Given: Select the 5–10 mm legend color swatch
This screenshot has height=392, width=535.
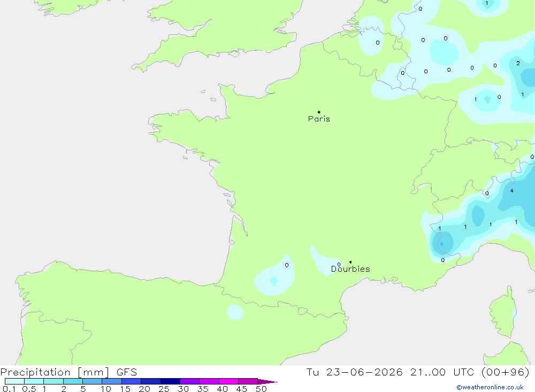Looking at the screenshot, I should (x=93, y=381).
